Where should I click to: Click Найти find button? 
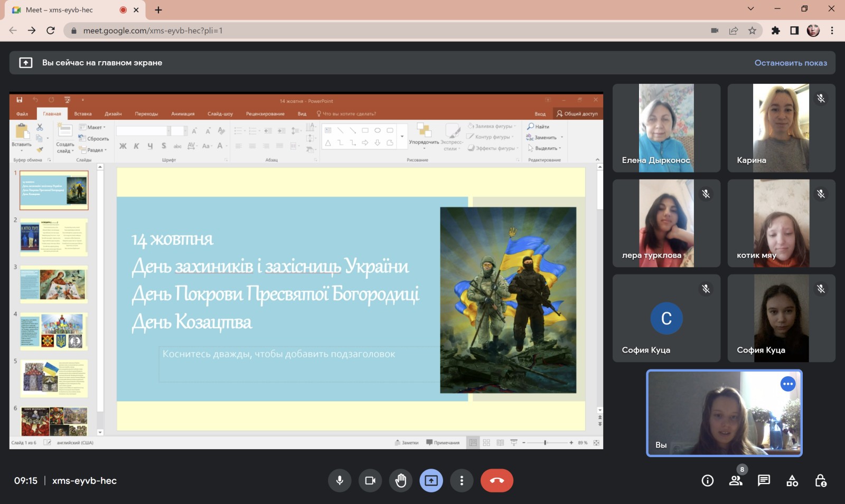click(538, 127)
